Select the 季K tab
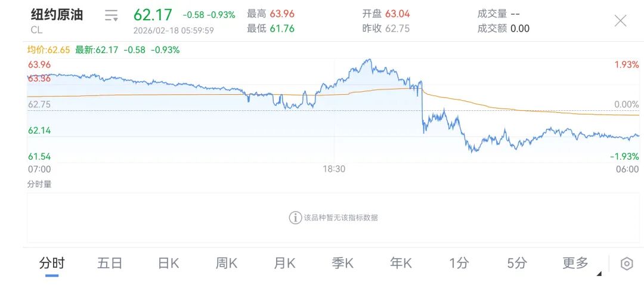The image size is (644, 285). (x=343, y=263)
